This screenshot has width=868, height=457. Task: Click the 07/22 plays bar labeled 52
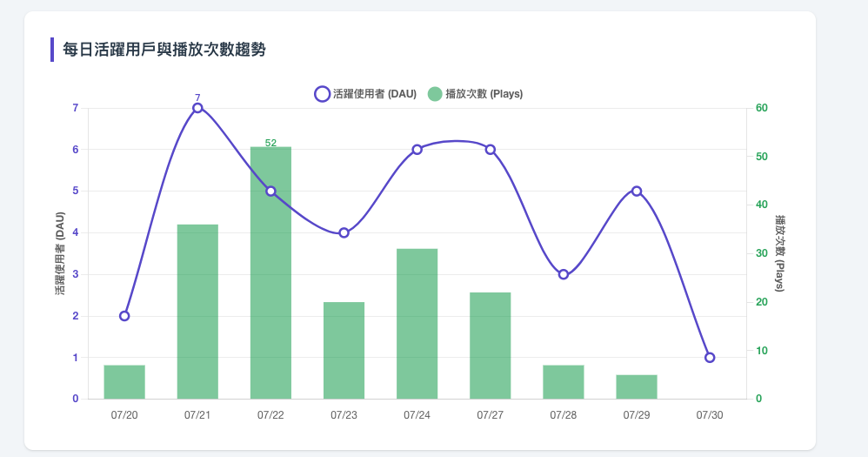(270, 272)
